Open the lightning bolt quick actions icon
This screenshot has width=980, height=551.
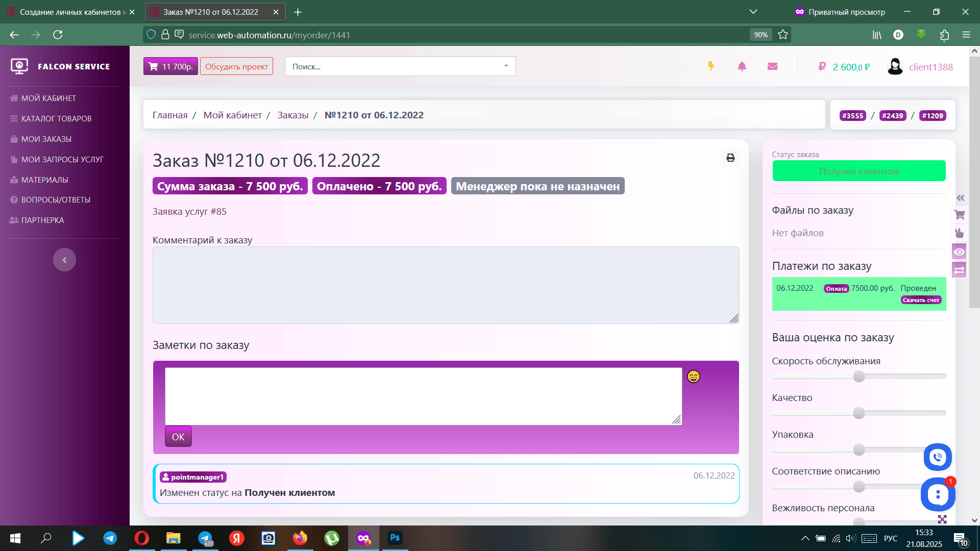click(x=710, y=66)
